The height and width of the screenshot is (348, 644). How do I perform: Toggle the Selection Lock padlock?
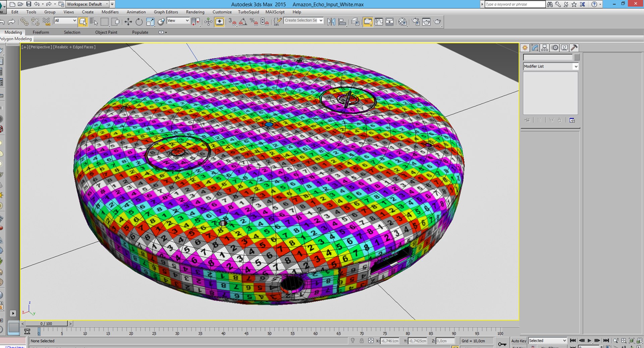point(362,341)
